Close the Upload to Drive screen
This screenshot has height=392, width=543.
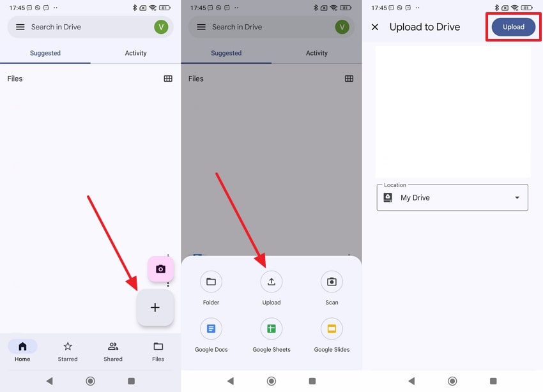[375, 27]
